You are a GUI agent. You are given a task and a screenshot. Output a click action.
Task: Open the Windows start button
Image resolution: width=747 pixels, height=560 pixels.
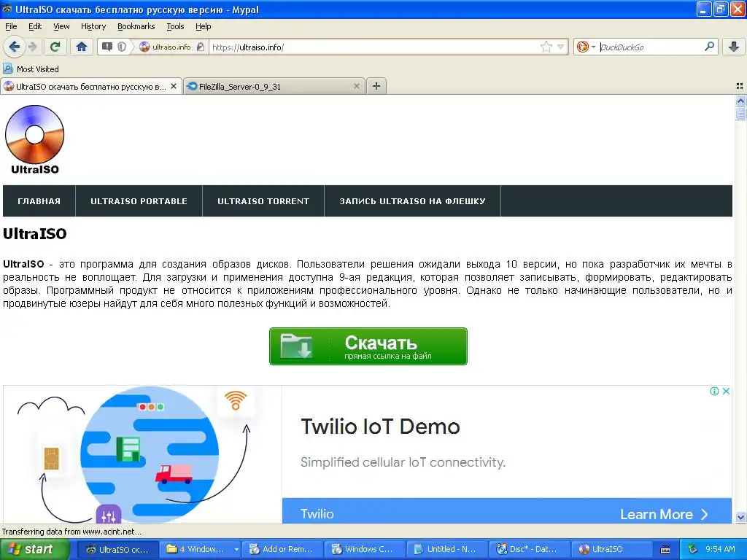tap(34, 549)
